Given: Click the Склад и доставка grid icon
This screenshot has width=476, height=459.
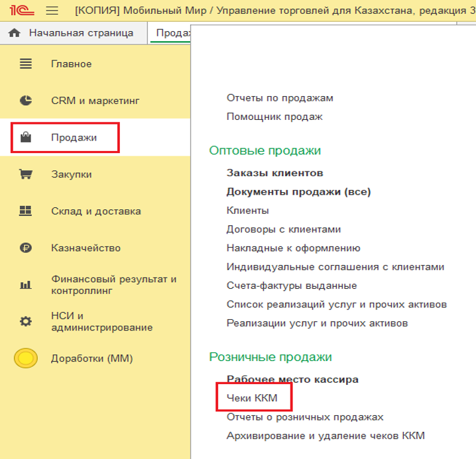Looking at the screenshot, I should point(25,211).
